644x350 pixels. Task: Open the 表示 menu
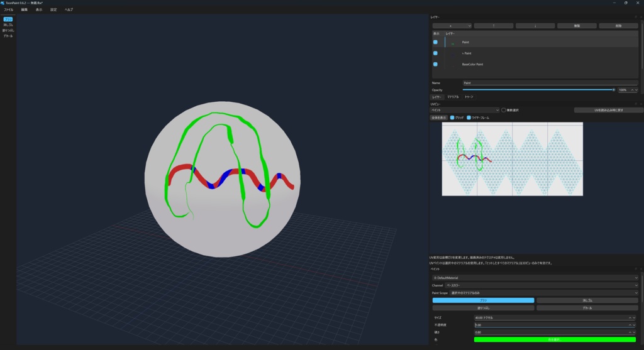click(x=39, y=9)
